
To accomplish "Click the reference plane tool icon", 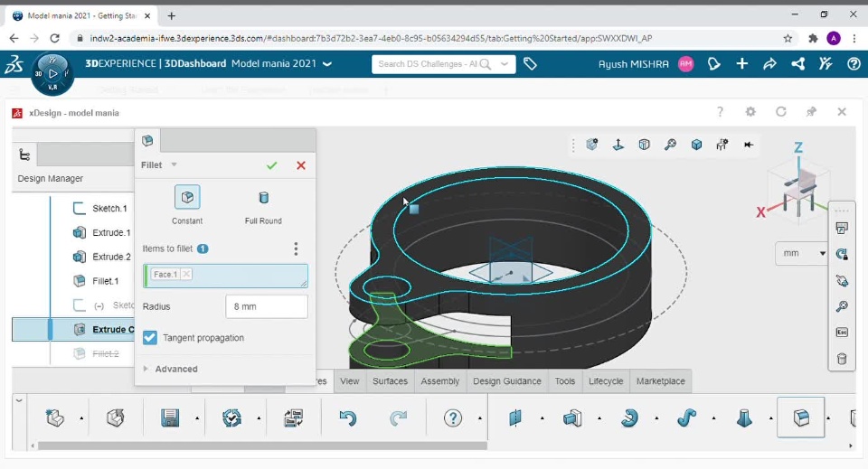I will tap(514, 418).
